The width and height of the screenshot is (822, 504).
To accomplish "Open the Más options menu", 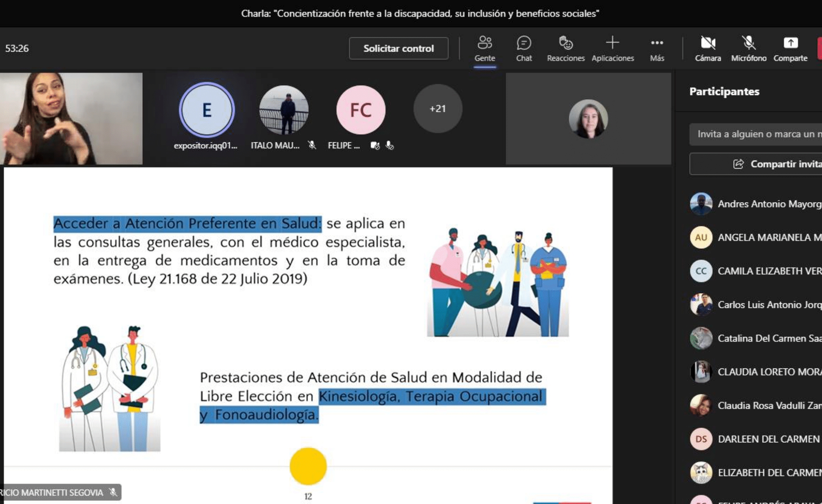I will point(657,49).
